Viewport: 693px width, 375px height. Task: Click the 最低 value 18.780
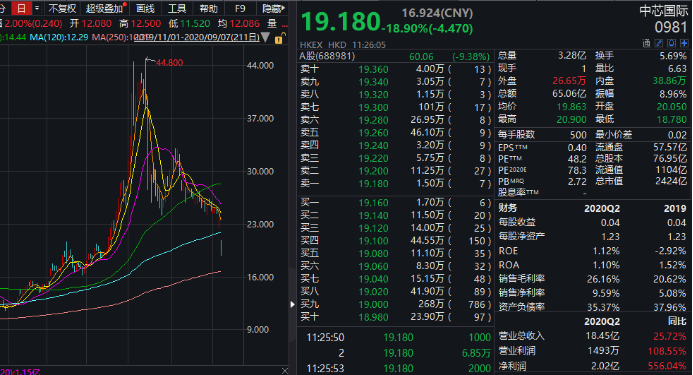tap(672, 119)
